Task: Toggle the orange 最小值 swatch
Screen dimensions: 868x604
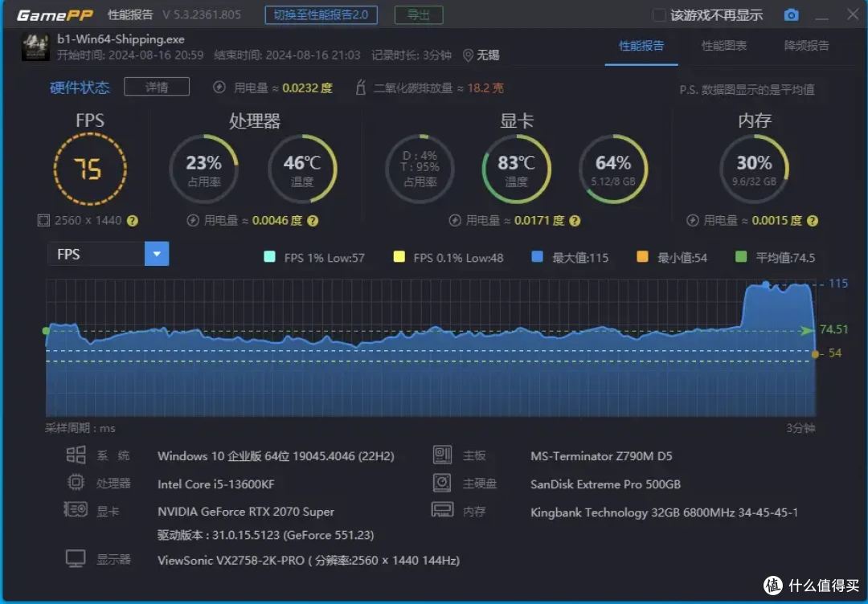Action: [x=642, y=257]
